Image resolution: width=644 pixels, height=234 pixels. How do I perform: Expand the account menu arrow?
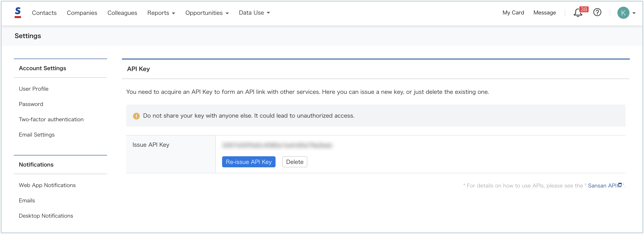634,13
